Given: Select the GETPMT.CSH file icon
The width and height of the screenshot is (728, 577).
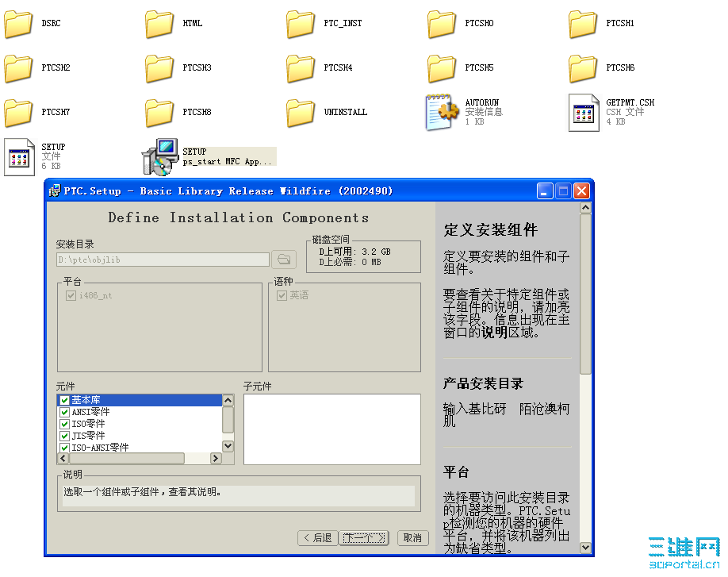Looking at the screenshot, I should pos(584,113).
